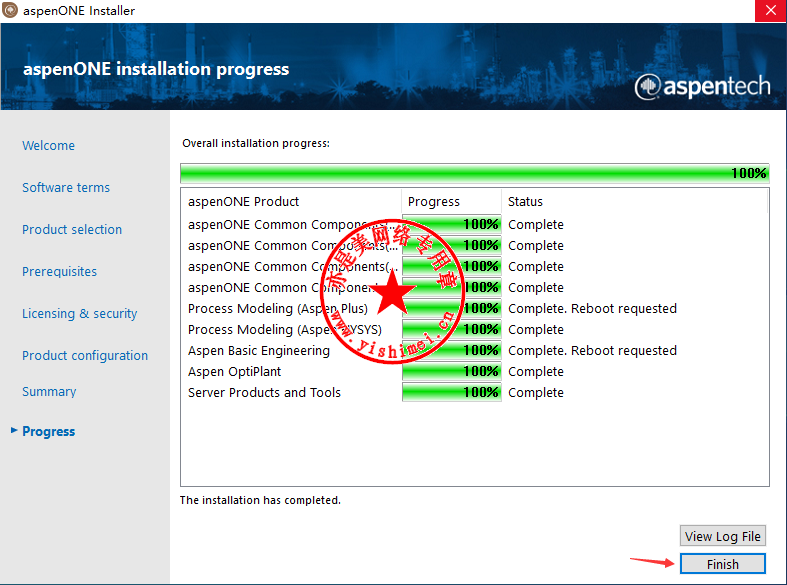
Task: Click Aspen Plus 'Complete. Reboot requested' status
Action: coord(592,309)
